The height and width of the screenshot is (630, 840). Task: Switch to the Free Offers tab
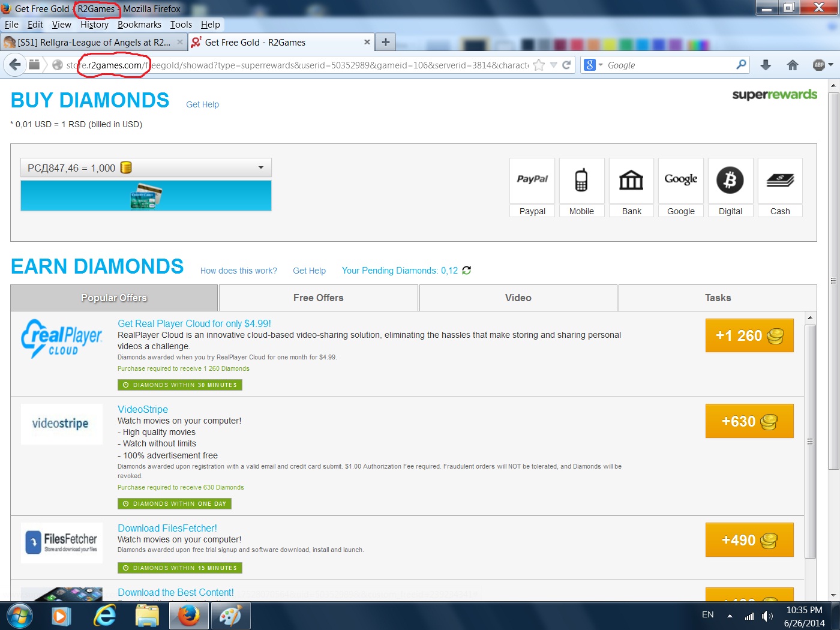click(318, 298)
